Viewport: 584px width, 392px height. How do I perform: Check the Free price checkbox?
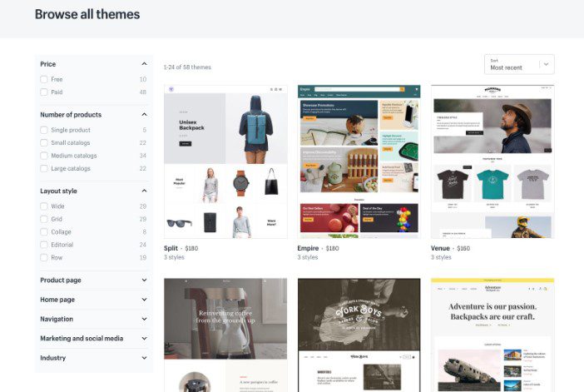pyautogui.click(x=44, y=79)
